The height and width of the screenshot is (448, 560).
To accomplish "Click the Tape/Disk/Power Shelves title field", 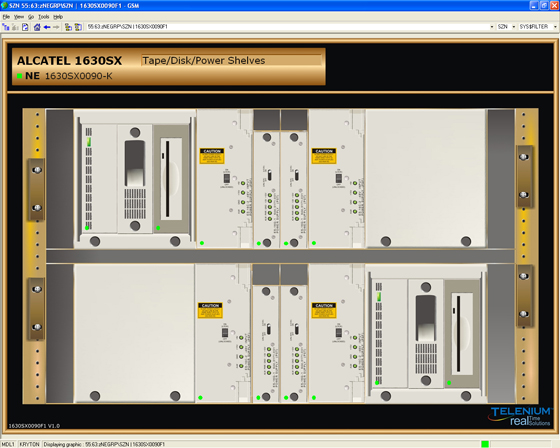I will [x=231, y=60].
